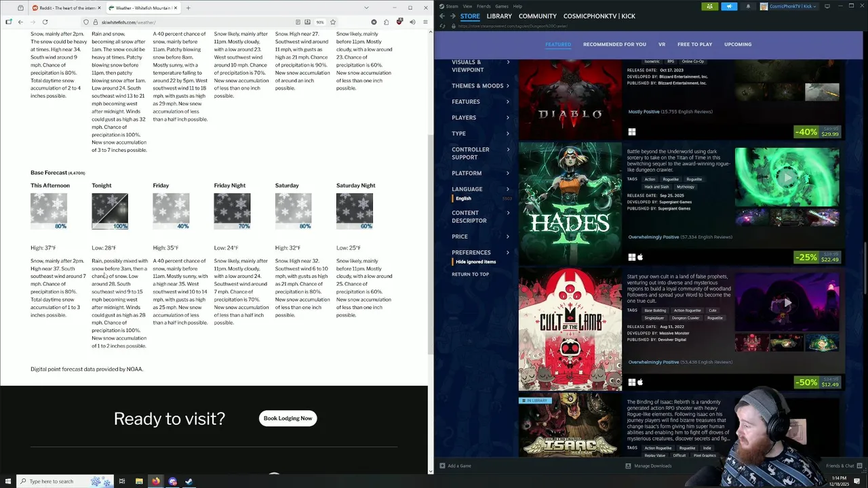Expand the Visuals & Viewpoint filter
The height and width of the screenshot is (488, 868).
coord(481,66)
